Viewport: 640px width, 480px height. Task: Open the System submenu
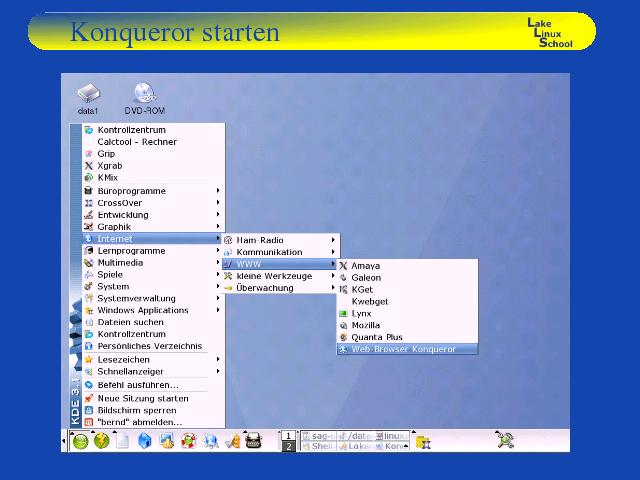pyautogui.click(x=153, y=286)
